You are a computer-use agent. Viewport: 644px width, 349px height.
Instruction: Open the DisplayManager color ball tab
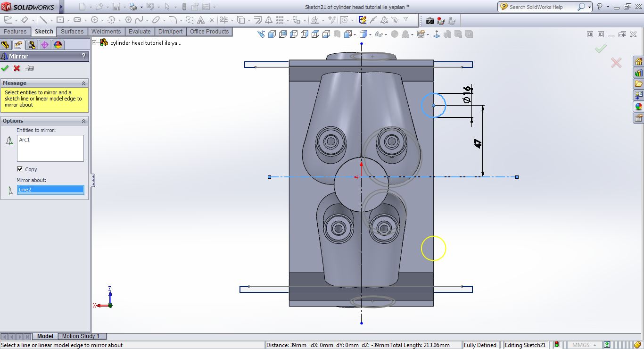pyautogui.click(x=58, y=45)
